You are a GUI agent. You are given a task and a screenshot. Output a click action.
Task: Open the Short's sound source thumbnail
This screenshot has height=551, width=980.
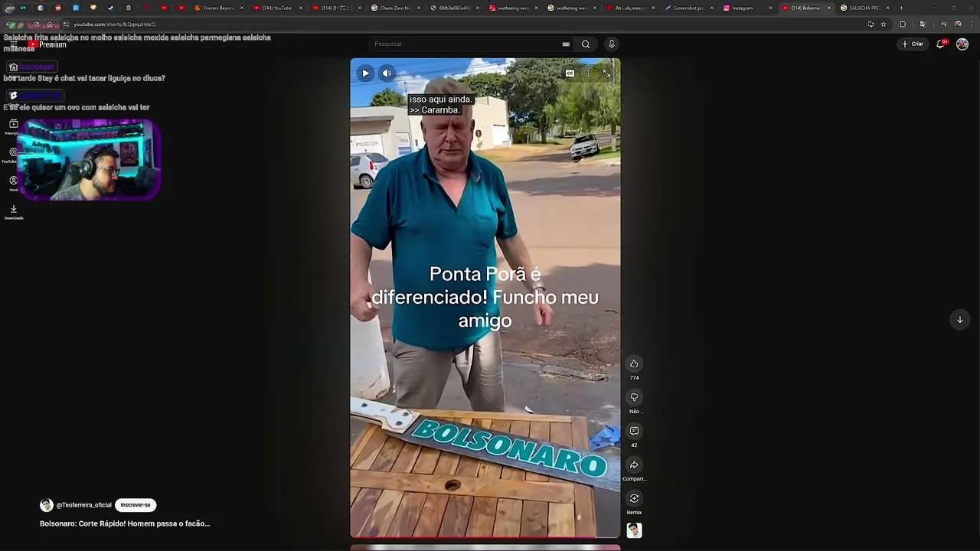(634, 530)
